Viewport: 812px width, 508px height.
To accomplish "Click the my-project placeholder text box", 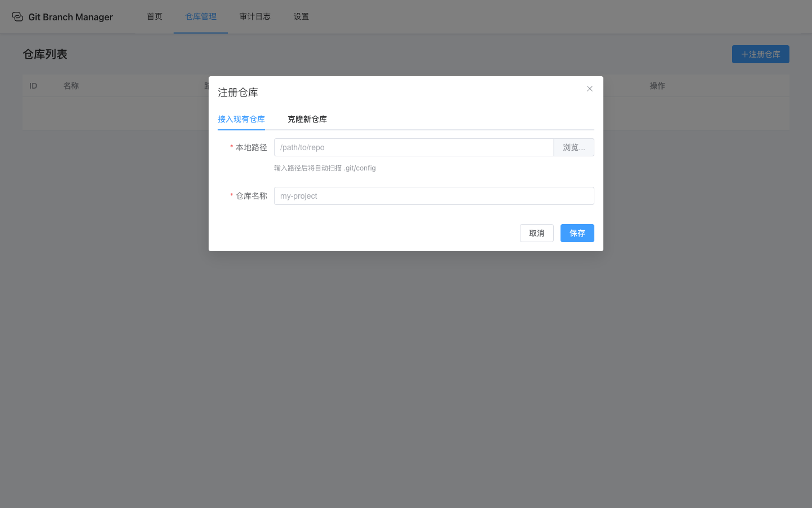I will [434, 196].
